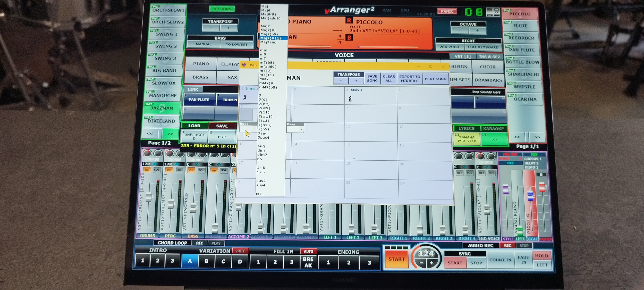Click the 17R pan indicator on DRUMS channel
This screenshot has height=290, width=644.
(x=152, y=164)
